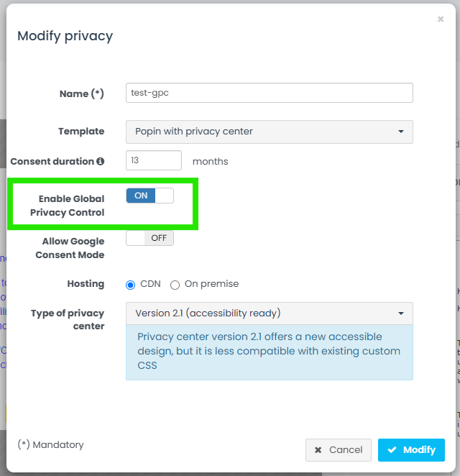This screenshot has width=460, height=476.
Task: Choose the On premise hosting option
Action: [x=175, y=285]
